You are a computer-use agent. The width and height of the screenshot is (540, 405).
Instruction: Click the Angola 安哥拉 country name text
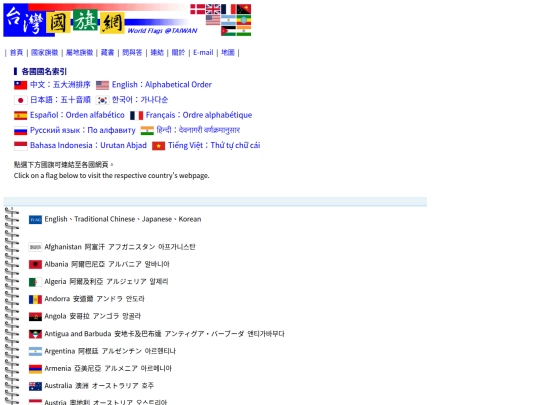coord(93,316)
